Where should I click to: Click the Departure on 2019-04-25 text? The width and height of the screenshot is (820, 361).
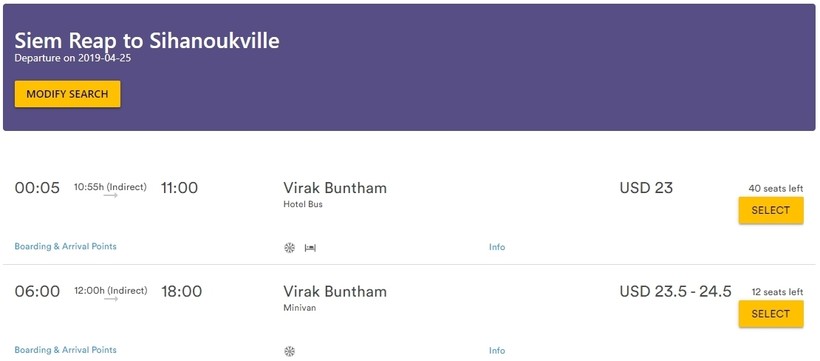tap(73, 58)
